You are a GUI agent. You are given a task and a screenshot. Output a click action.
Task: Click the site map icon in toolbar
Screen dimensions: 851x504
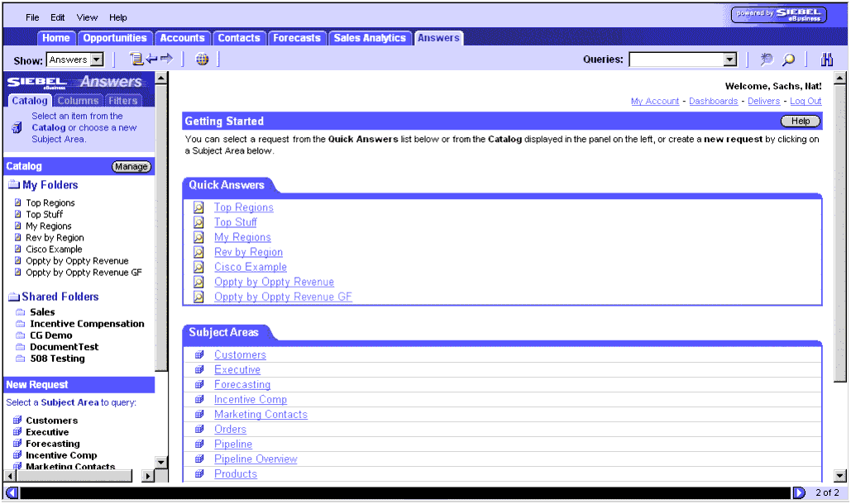click(136, 59)
